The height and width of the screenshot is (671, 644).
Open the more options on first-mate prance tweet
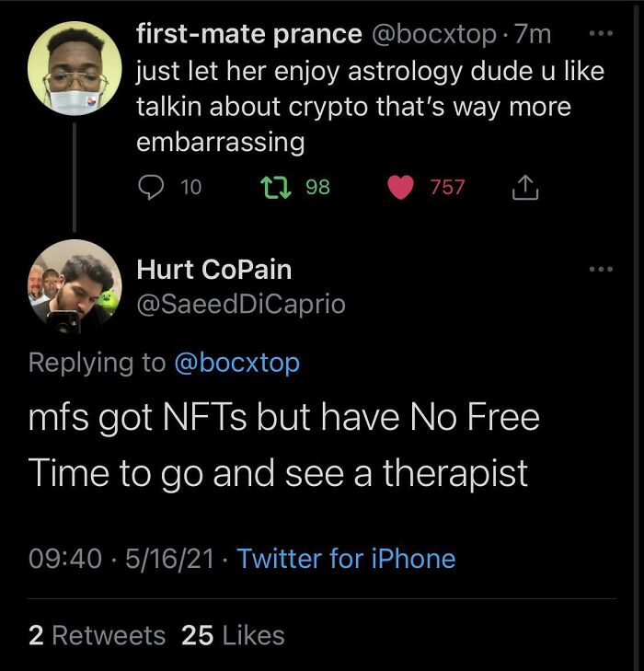tap(600, 32)
